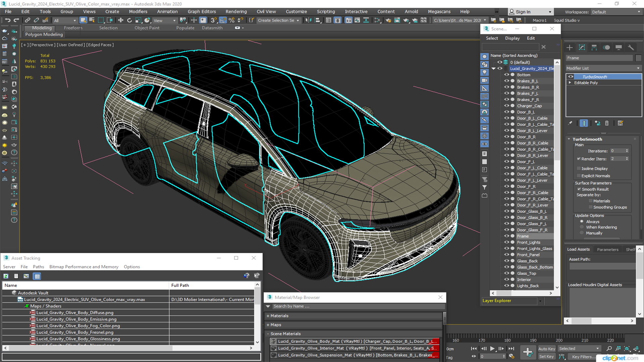Choose the Select and Move tool
This screenshot has height=362, width=644.
(x=121, y=20)
